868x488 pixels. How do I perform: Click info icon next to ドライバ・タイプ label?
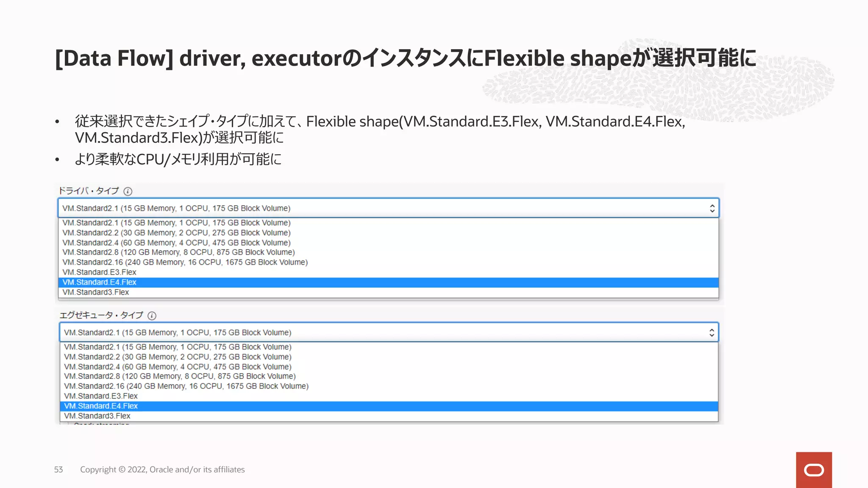click(128, 191)
